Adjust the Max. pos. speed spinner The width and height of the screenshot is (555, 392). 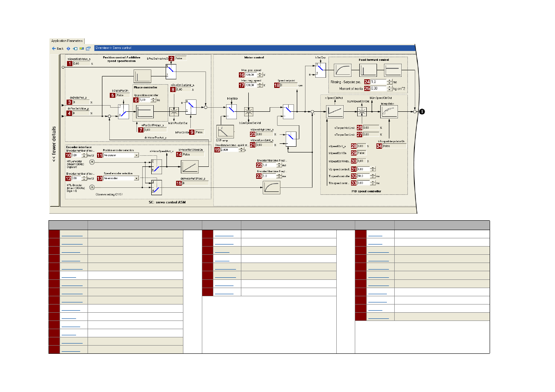260,75
